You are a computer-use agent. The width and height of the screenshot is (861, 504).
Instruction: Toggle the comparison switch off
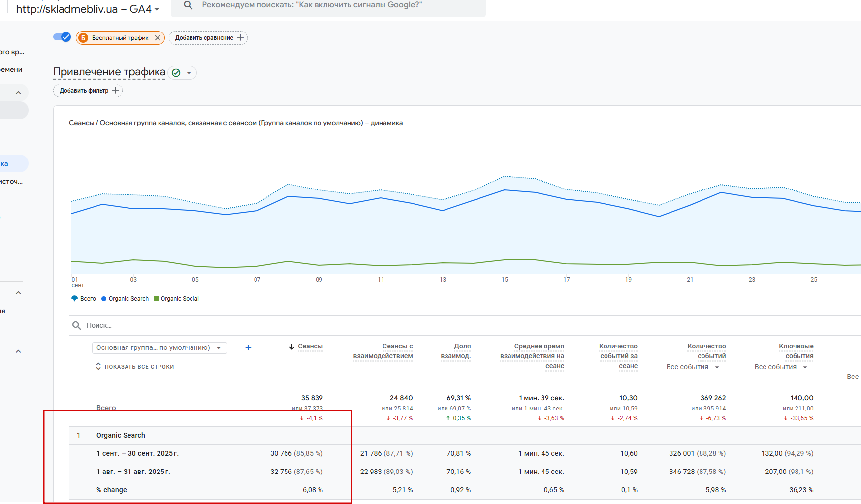pyautogui.click(x=62, y=37)
